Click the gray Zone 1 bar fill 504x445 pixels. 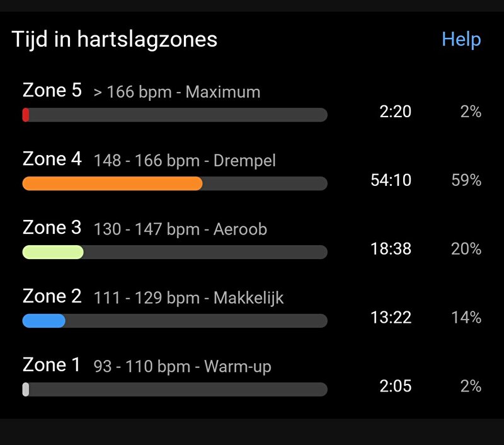coord(26,390)
